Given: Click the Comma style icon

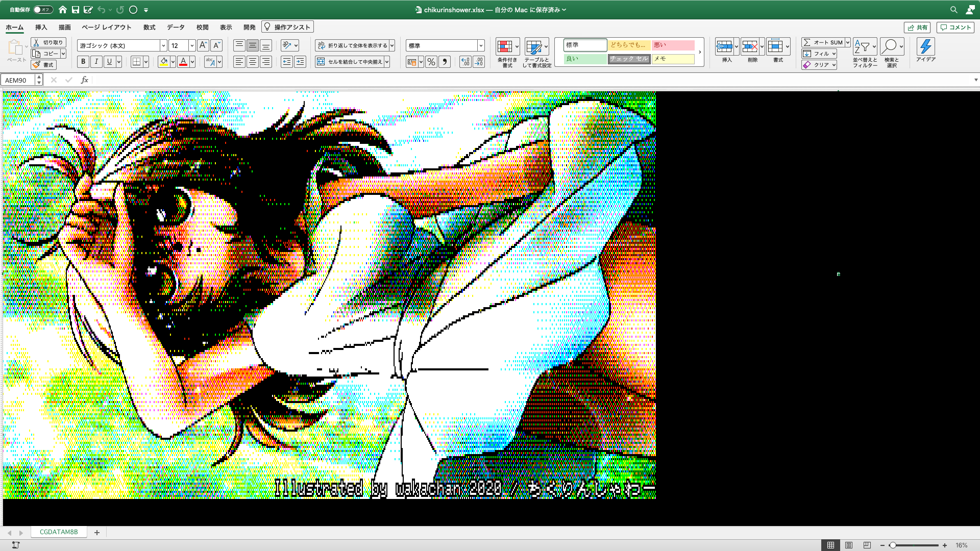Looking at the screenshot, I should (x=445, y=62).
